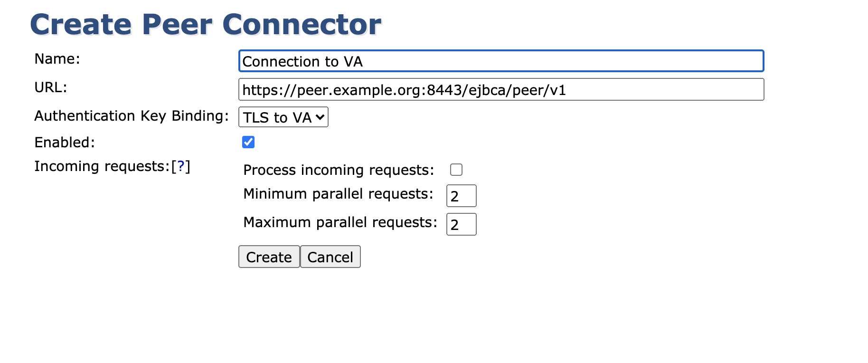Click the Minimum parallel requests label
The image size is (868, 363).
tap(338, 194)
